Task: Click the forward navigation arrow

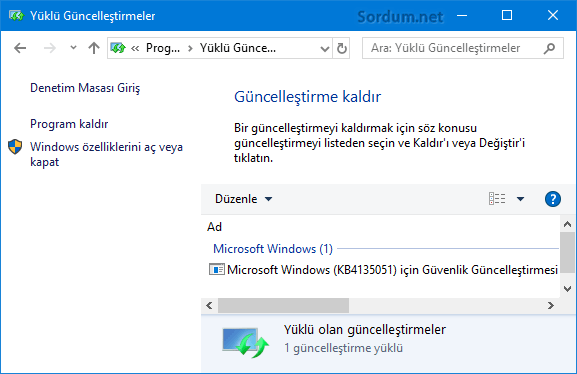Action: (50, 48)
